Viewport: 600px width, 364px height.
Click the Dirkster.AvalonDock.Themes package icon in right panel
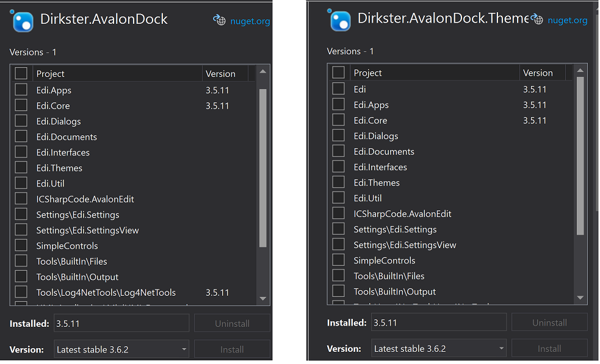tap(339, 20)
